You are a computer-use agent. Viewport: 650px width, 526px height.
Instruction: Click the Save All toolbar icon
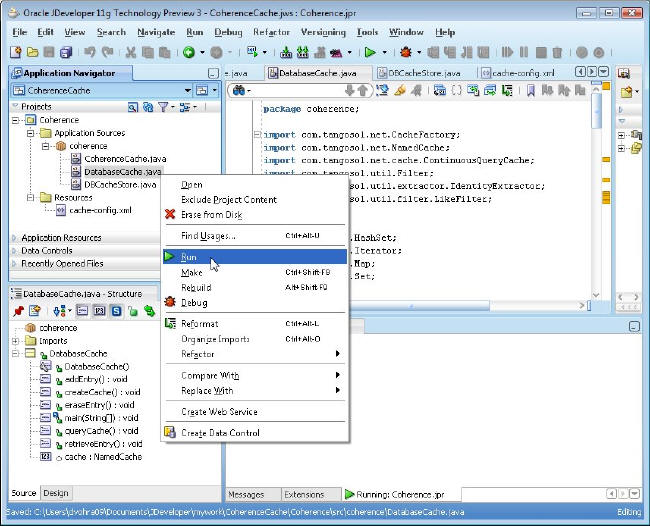coord(66,52)
